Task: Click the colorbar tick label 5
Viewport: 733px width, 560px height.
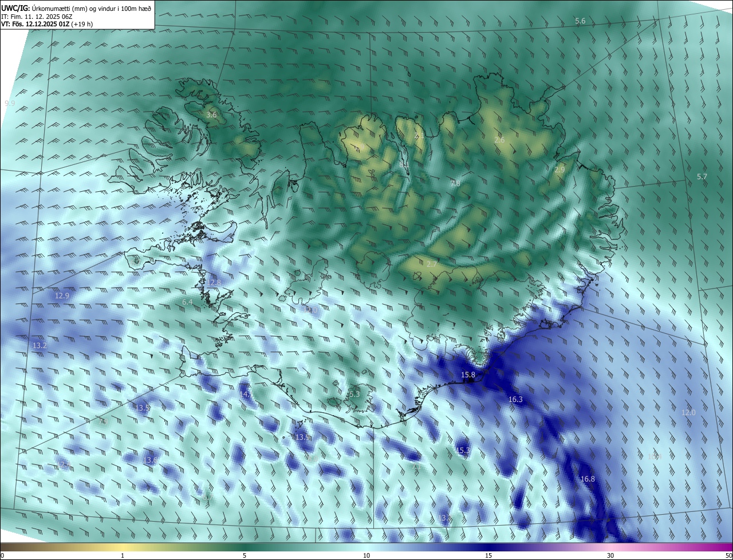Action: tap(245, 556)
